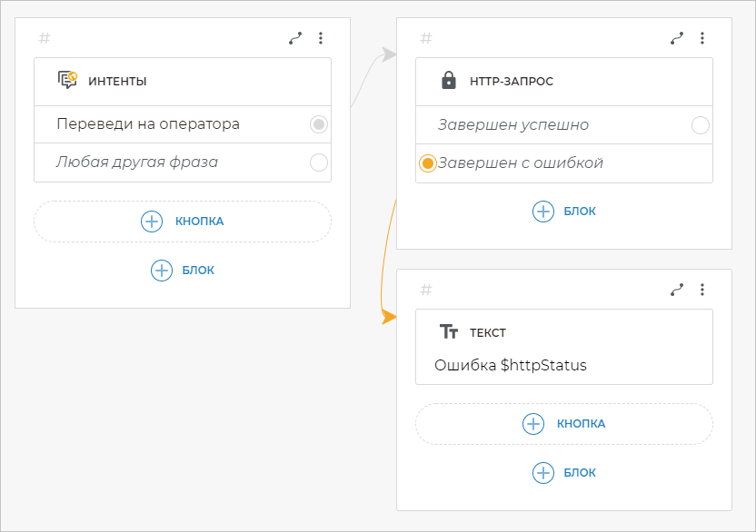756x532 pixels.
Task: Add a Кнопка in the Intents card
Action: pos(183,221)
